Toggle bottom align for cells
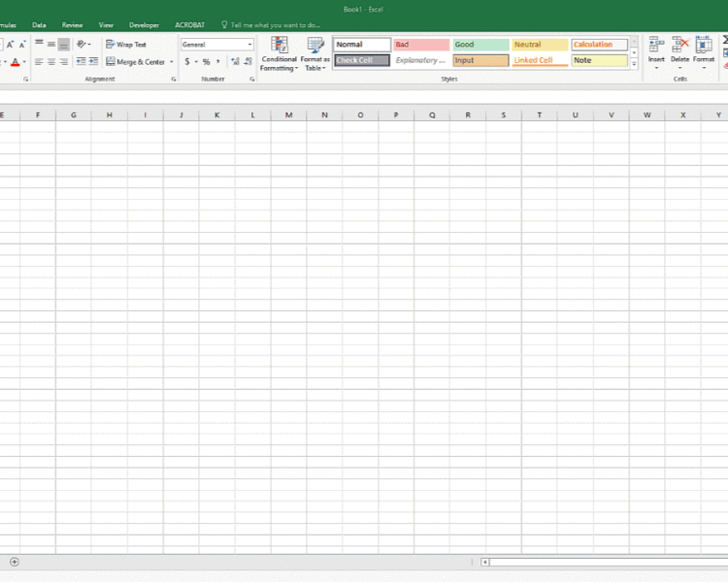Viewport: 728px width, 582px height. (63, 45)
